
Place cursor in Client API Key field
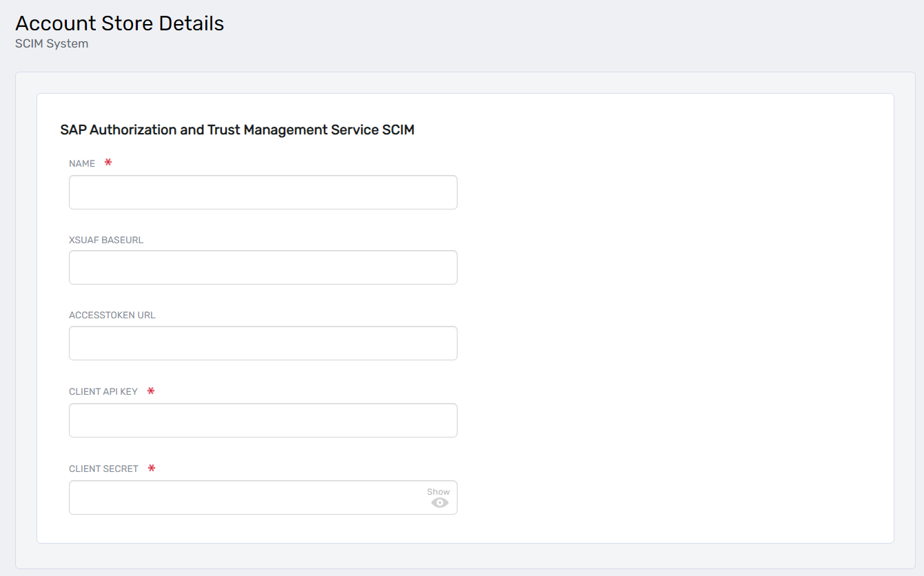click(x=263, y=420)
